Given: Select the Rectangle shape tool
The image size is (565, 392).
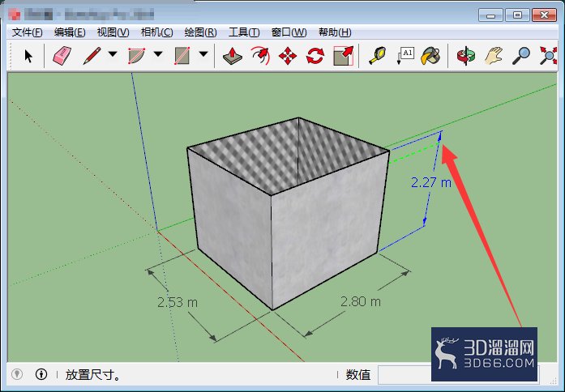Looking at the screenshot, I should [x=182, y=56].
